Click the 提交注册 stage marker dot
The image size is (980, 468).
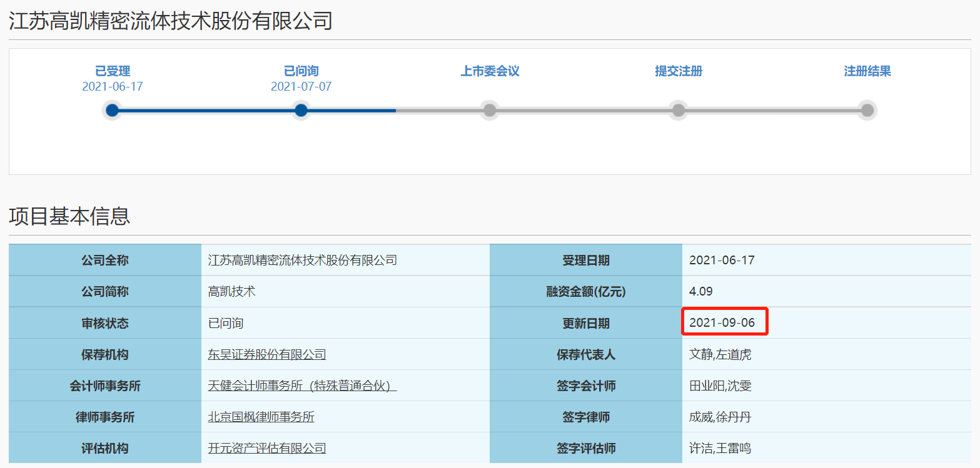tap(679, 111)
